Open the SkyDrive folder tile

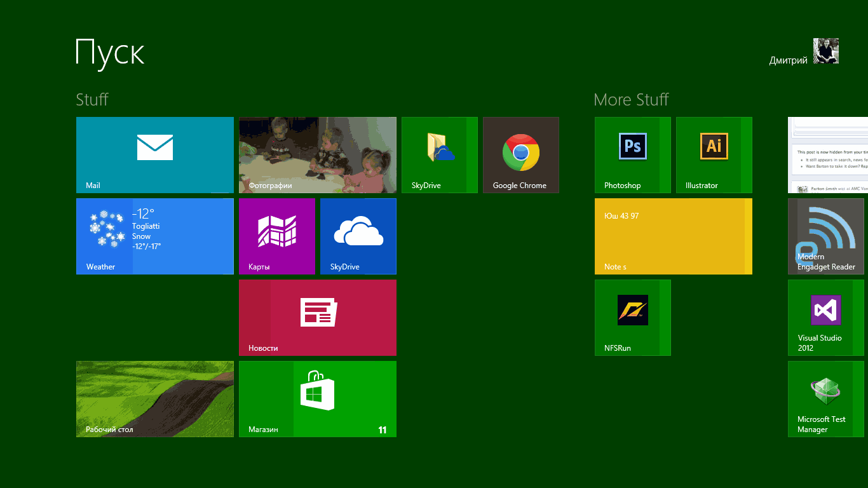pyautogui.click(x=440, y=155)
